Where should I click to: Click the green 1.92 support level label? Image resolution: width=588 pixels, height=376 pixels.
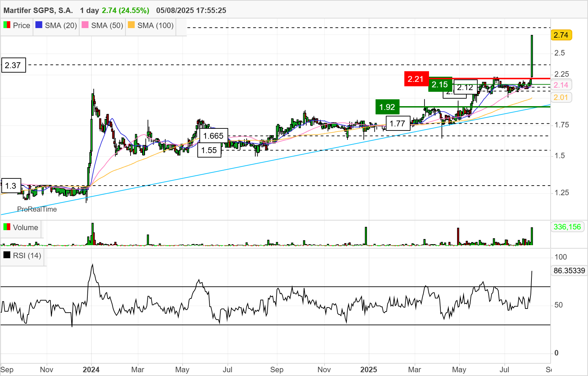pos(387,107)
